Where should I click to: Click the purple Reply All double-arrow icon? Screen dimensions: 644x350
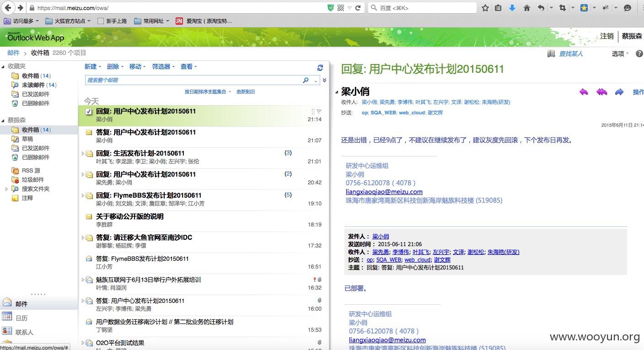[x=601, y=92]
